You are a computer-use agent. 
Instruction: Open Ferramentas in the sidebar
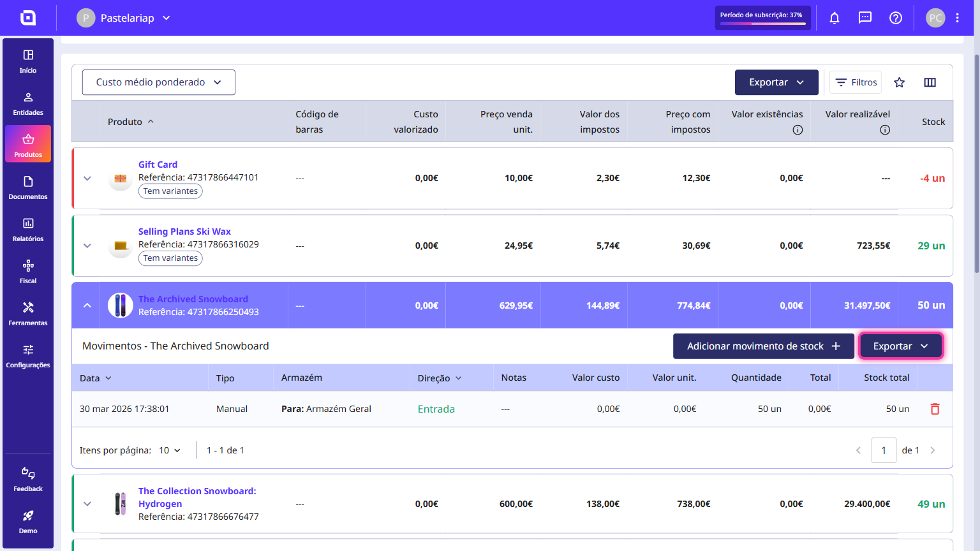point(28,314)
